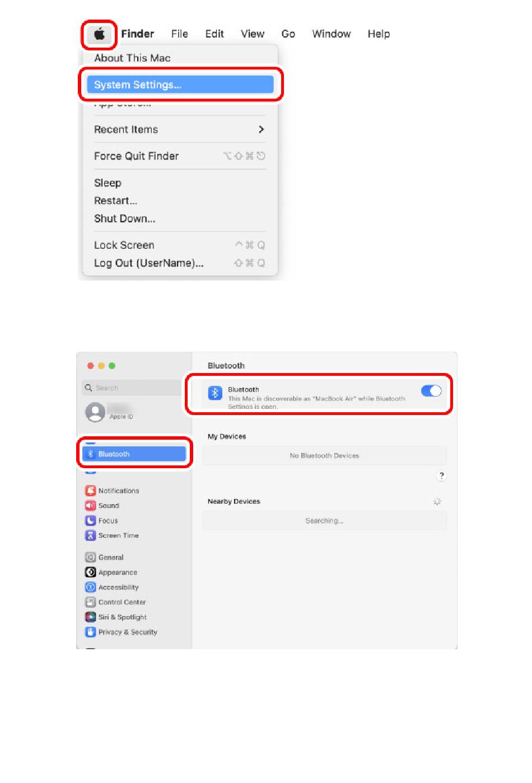
Task: Open Control Center settings label
Action: click(122, 602)
